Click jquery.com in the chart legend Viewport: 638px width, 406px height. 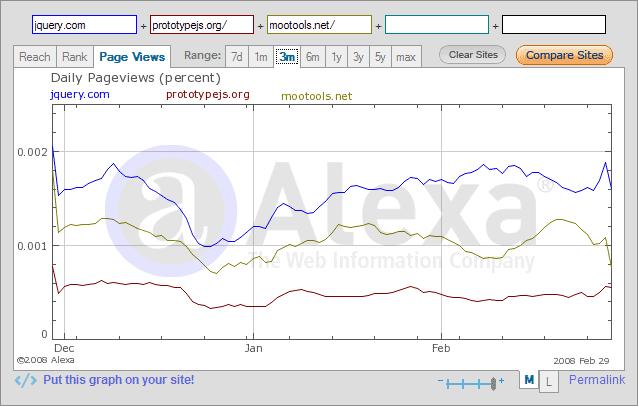coord(80,94)
